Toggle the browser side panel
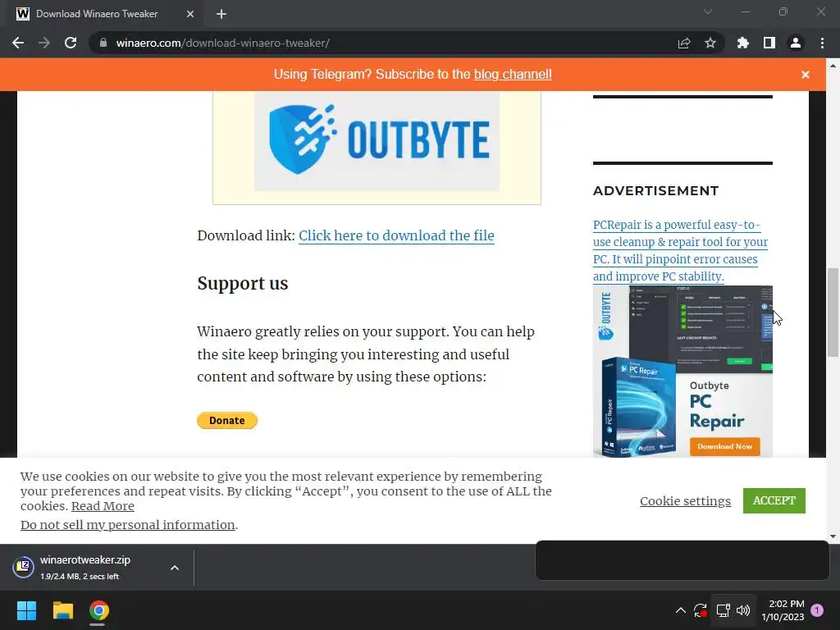Screen dimensions: 840x630 pos(769,43)
